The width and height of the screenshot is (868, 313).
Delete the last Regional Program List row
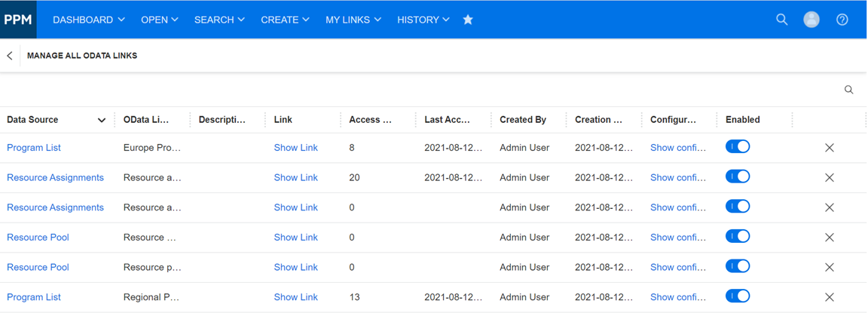pyautogui.click(x=830, y=297)
